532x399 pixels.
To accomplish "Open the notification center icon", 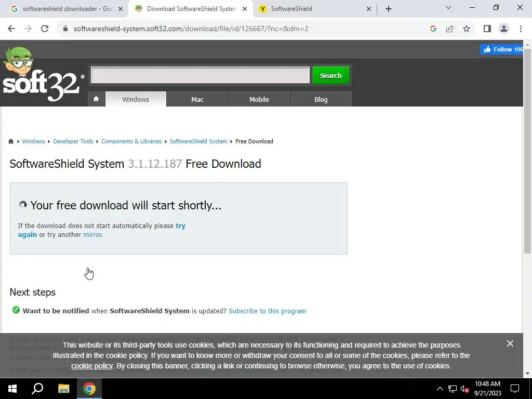I will click(515, 389).
